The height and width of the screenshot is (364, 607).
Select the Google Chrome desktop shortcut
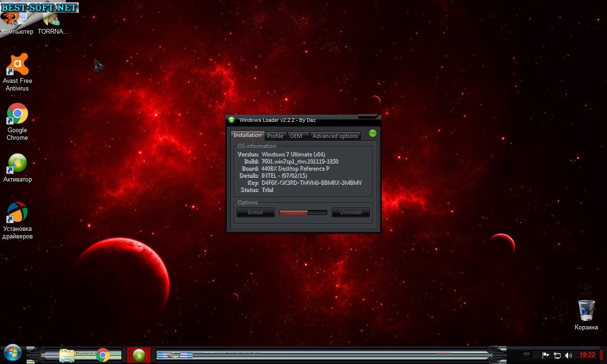[18, 122]
